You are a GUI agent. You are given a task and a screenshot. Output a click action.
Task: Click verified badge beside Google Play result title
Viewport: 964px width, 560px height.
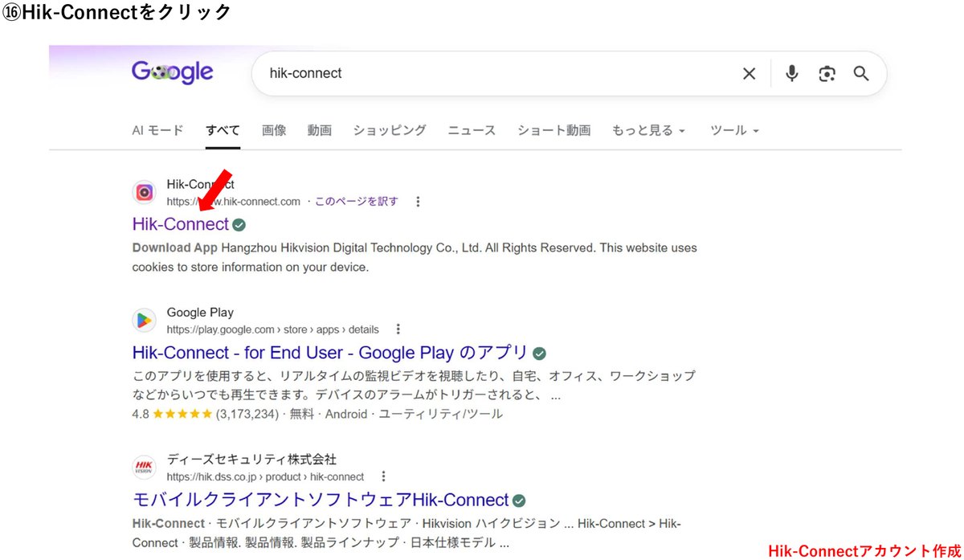coord(540,353)
